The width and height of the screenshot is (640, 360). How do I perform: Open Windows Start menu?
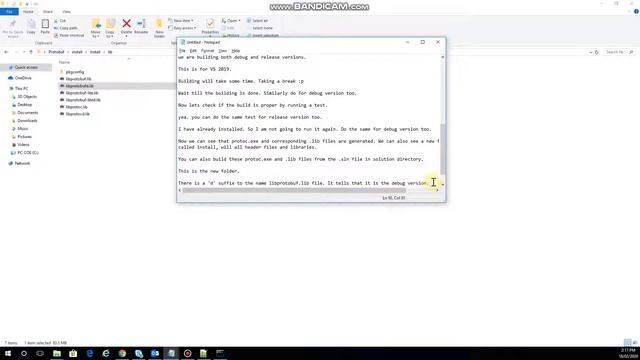(x=8, y=353)
